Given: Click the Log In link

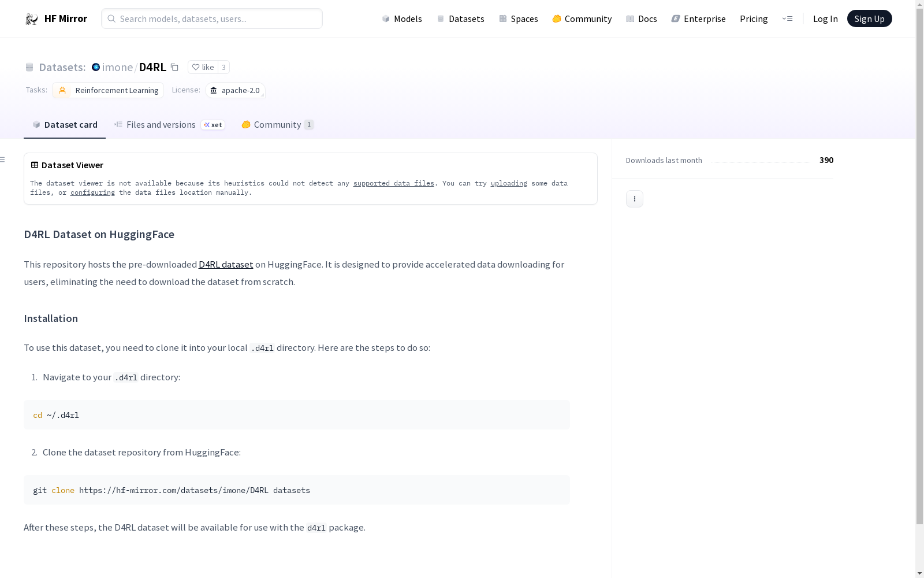Looking at the screenshot, I should [x=825, y=18].
